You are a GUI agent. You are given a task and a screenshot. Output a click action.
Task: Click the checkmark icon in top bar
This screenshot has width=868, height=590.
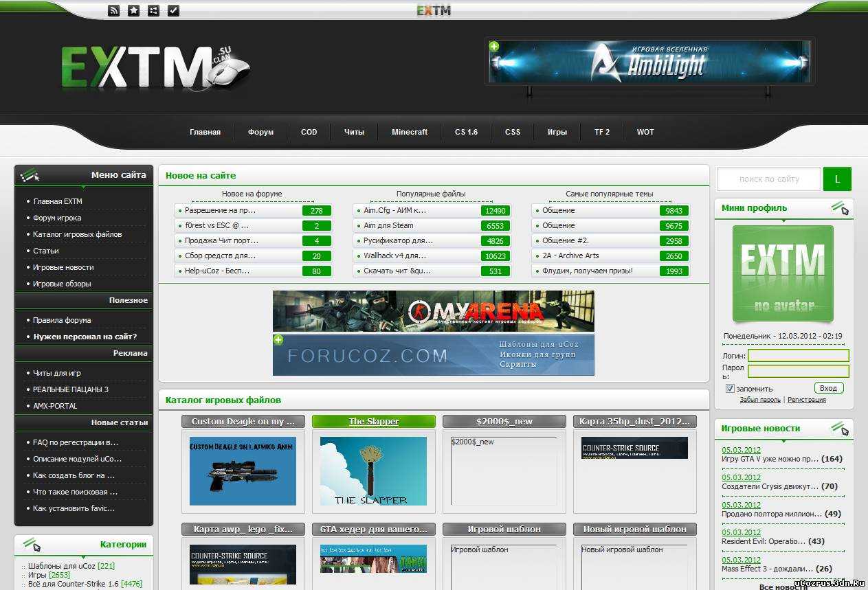tap(173, 10)
